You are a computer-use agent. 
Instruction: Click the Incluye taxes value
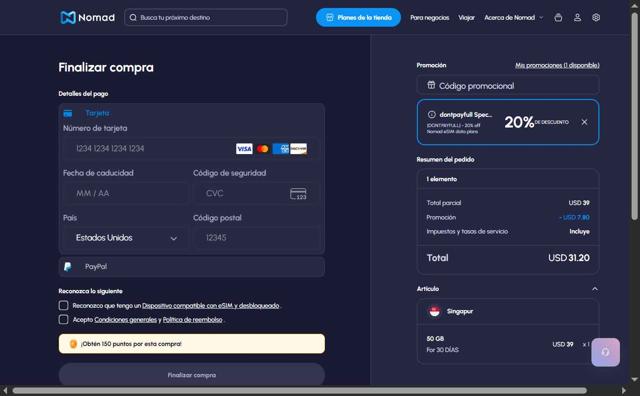[580, 231]
